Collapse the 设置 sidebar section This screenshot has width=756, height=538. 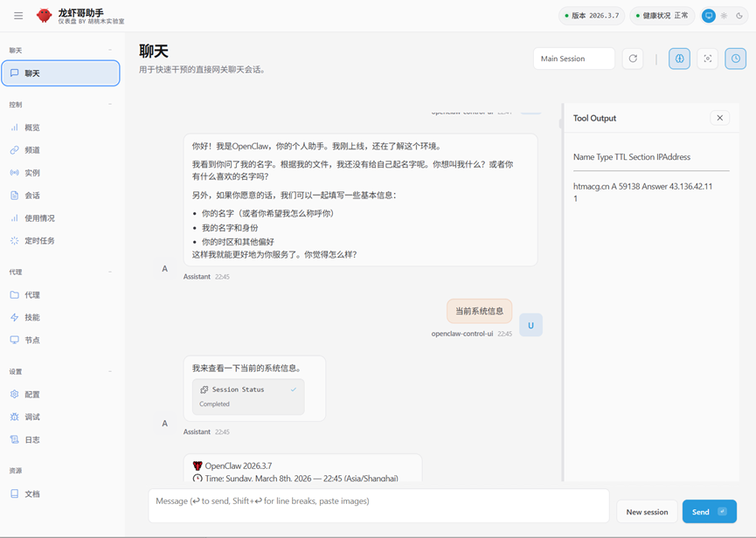pyautogui.click(x=110, y=372)
